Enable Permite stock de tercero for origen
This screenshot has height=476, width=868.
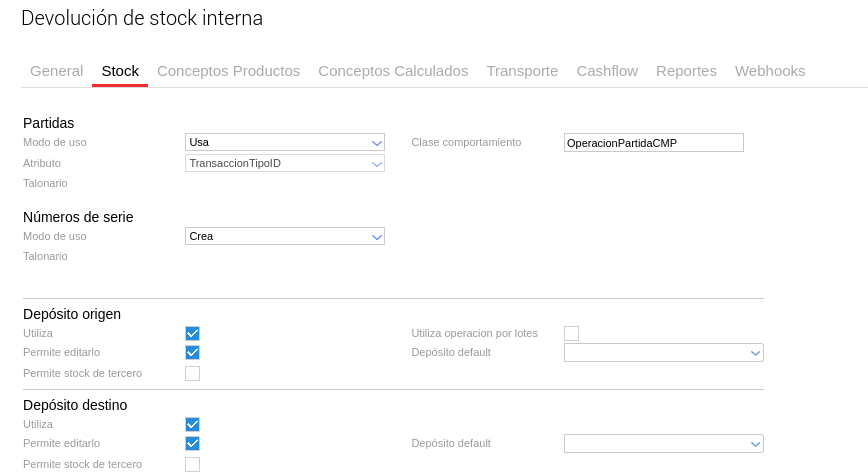(193, 374)
